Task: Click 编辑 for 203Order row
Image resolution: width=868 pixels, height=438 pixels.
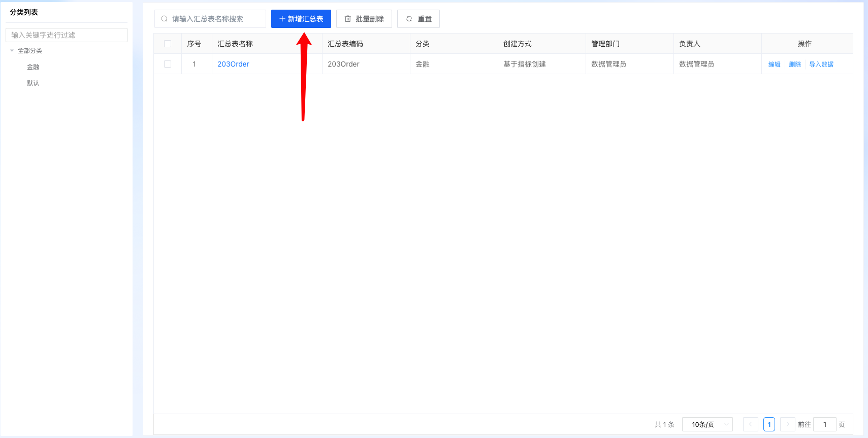Action: [x=774, y=65]
